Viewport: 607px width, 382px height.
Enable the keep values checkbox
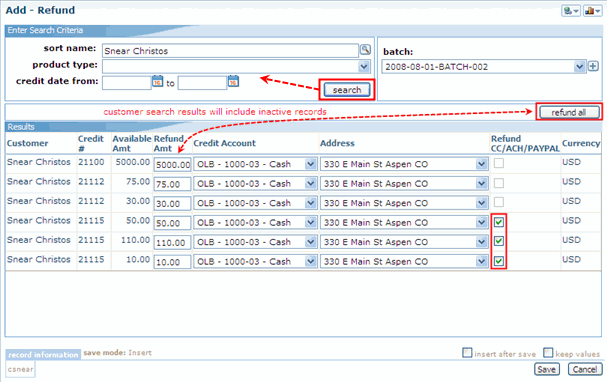(548, 353)
